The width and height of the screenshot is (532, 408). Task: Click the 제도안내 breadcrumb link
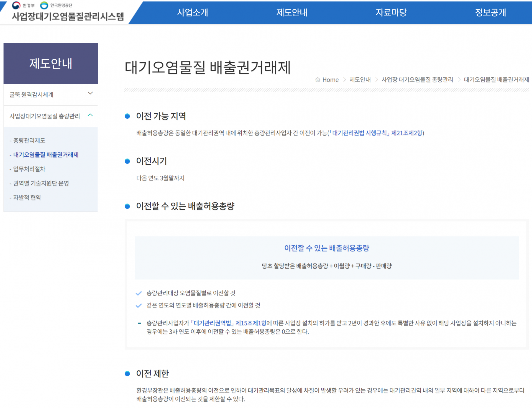360,80
